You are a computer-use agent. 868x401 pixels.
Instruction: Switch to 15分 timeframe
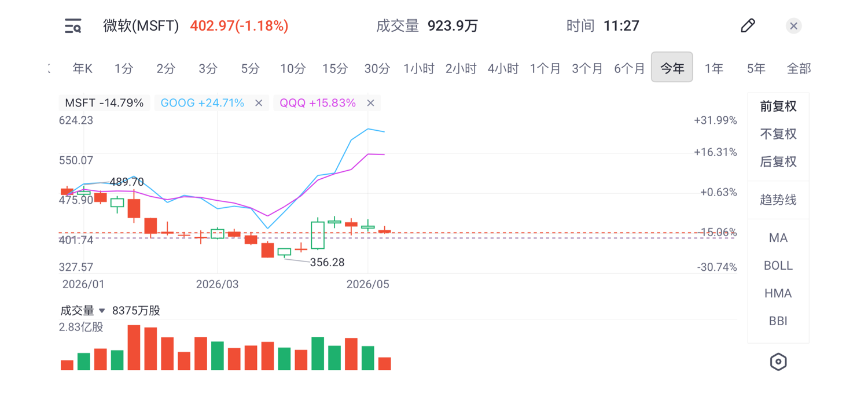335,68
